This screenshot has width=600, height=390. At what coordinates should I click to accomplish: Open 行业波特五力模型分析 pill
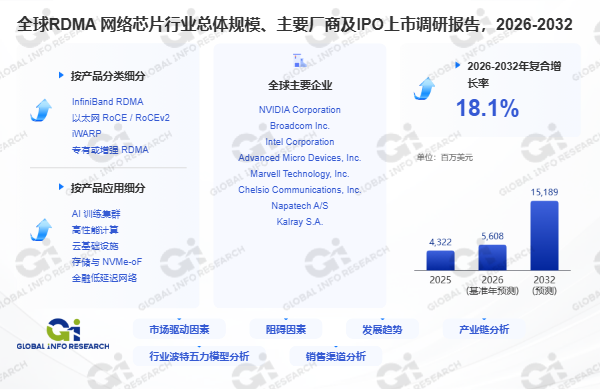click(x=199, y=356)
